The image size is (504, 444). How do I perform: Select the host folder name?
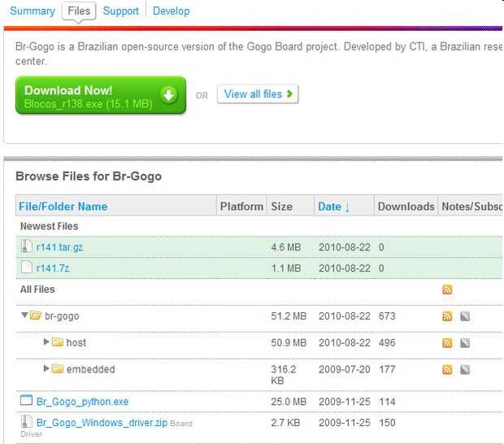(76, 342)
